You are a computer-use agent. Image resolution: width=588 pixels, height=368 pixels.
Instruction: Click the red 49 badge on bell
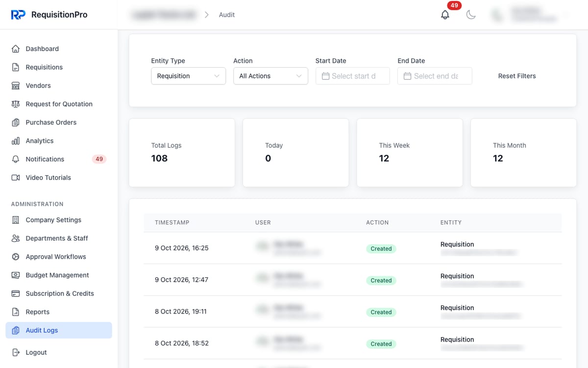point(454,5)
